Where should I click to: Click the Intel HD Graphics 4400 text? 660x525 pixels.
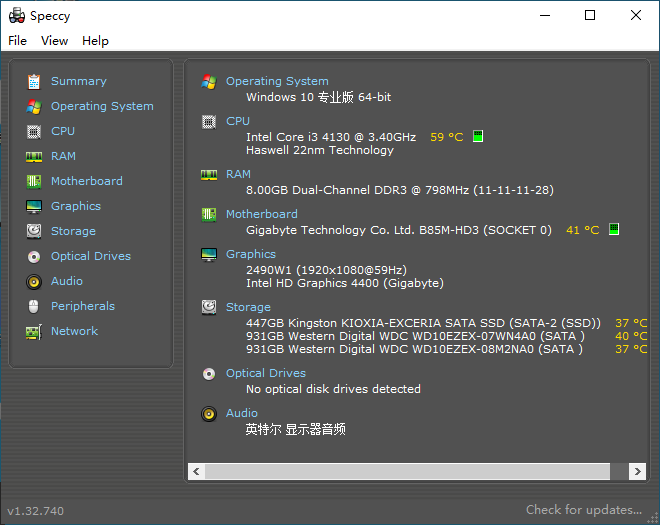coord(345,283)
